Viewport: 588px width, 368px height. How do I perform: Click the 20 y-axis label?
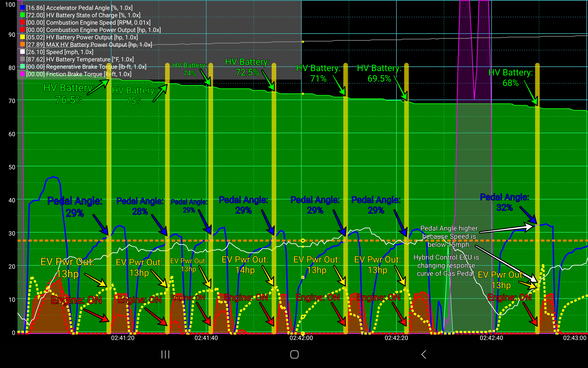coord(12,267)
